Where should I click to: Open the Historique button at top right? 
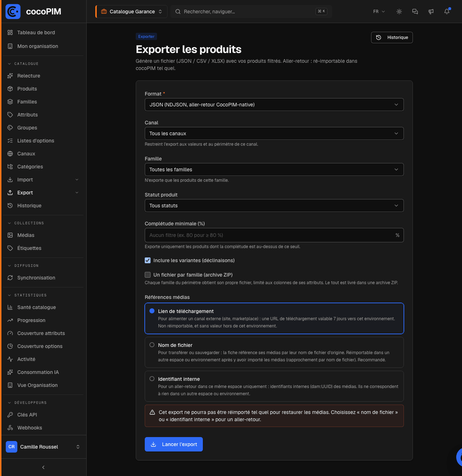pyautogui.click(x=392, y=38)
